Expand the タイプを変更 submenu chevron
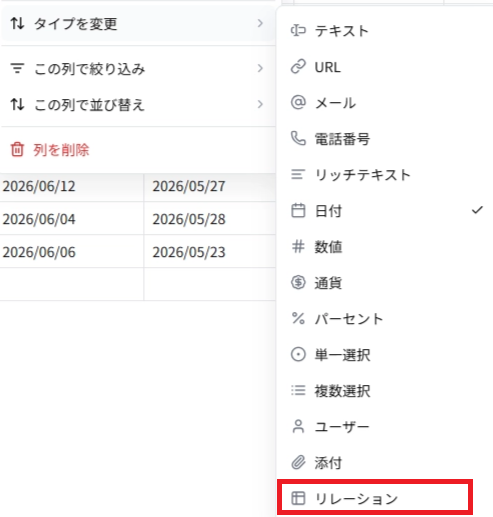 (x=260, y=23)
